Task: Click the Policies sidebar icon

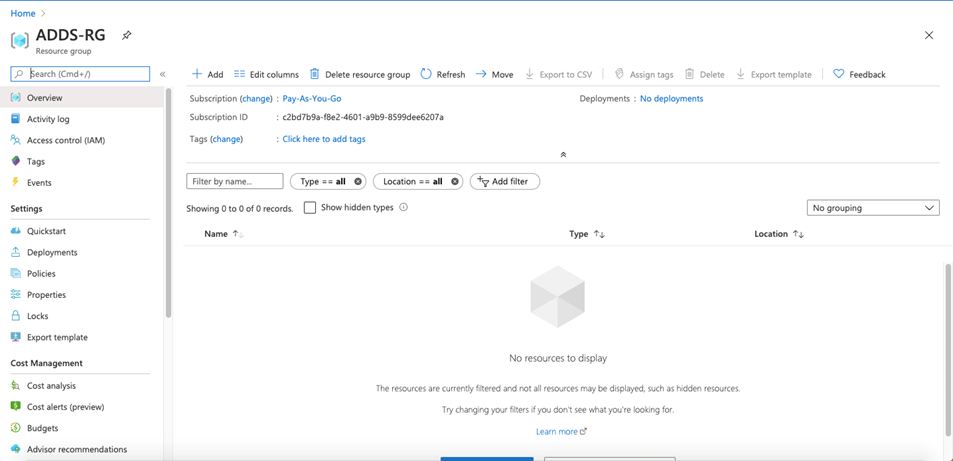Action: tap(16, 274)
